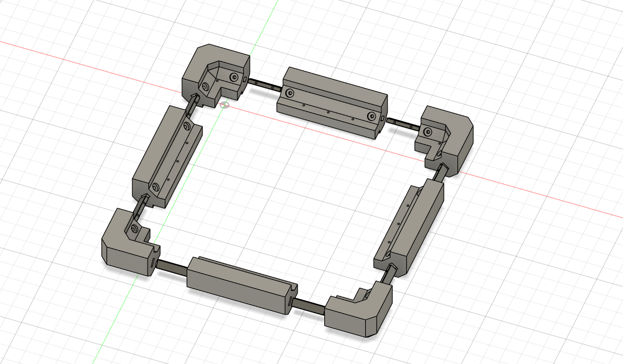The width and height of the screenshot is (623, 364).
Task: Select the lower-left corner bracket body
Action: coord(129,244)
